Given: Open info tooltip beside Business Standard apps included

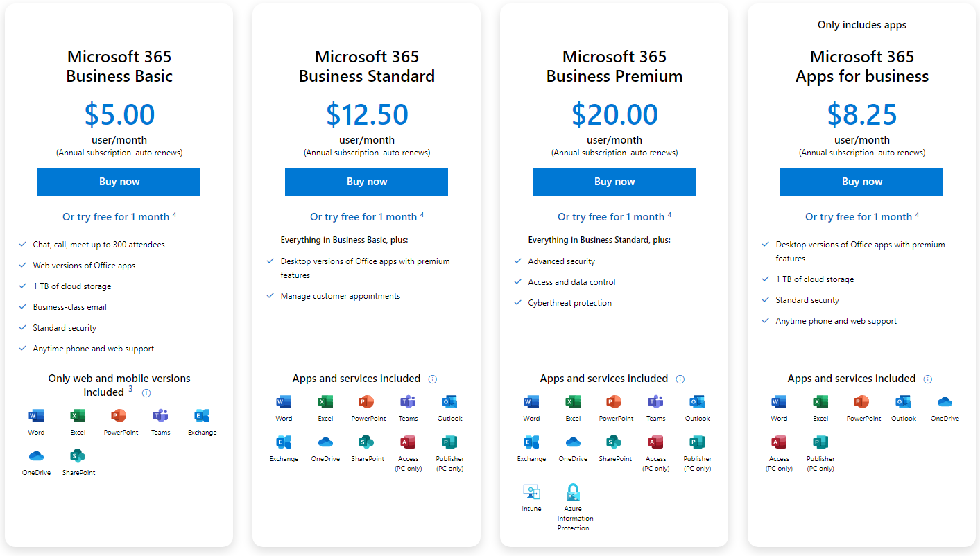Looking at the screenshot, I should 433,379.
